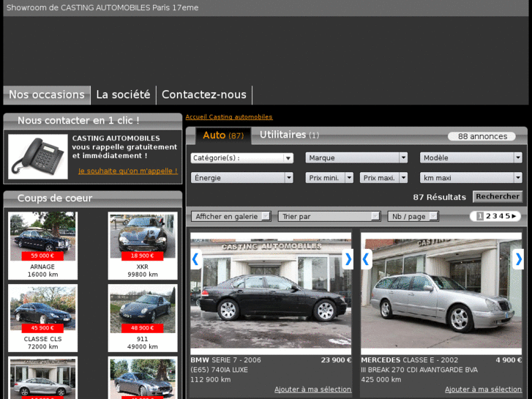Select current page 1 indicator
This screenshot has height=399, width=532.
click(480, 216)
